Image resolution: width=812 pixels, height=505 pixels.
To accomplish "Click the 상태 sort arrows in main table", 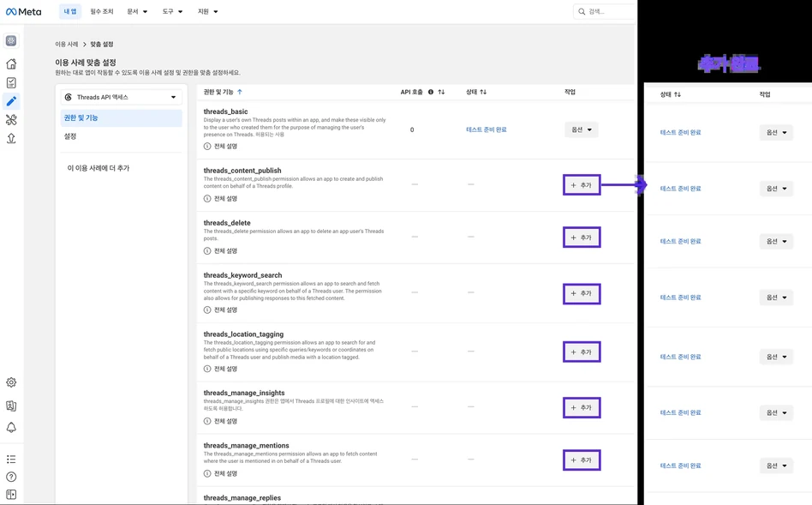I will tap(483, 92).
